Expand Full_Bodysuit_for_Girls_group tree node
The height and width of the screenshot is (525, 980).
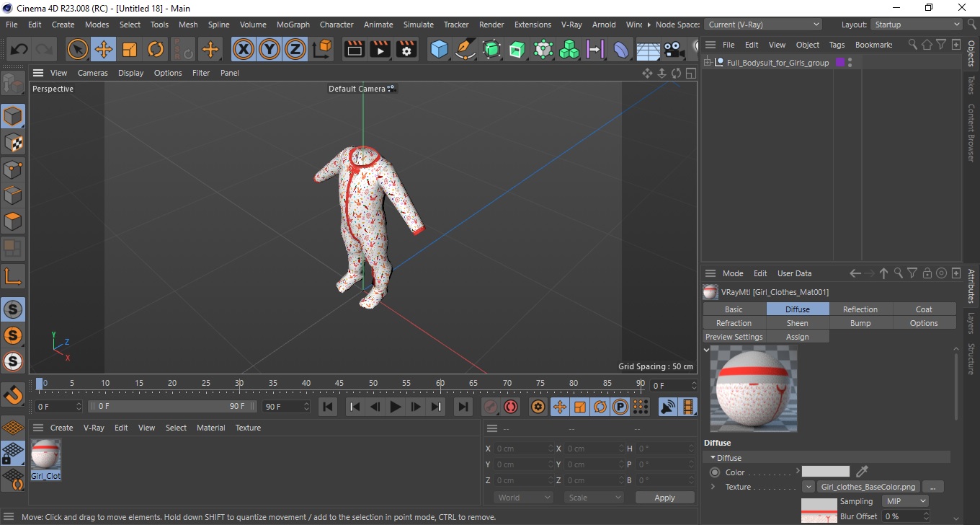pos(708,63)
